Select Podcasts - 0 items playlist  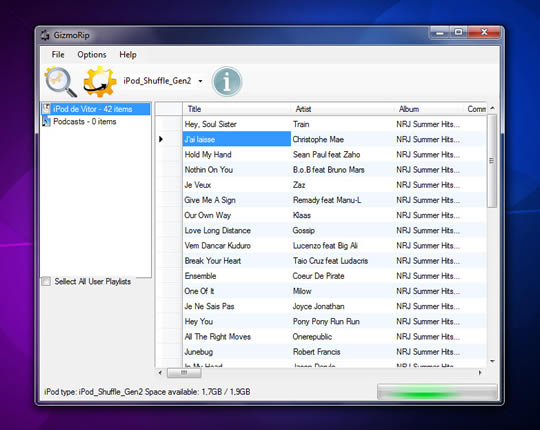click(x=84, y=122)
